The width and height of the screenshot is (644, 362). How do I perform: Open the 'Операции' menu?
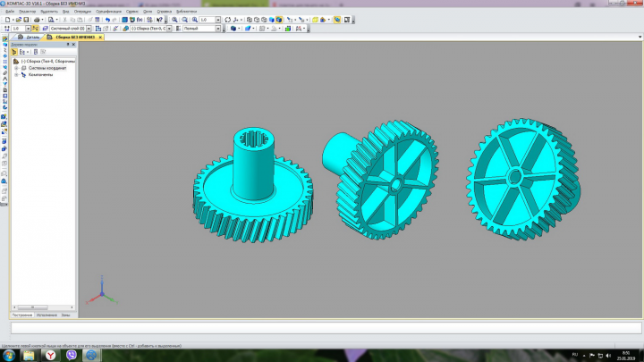[x=82, y=12]
